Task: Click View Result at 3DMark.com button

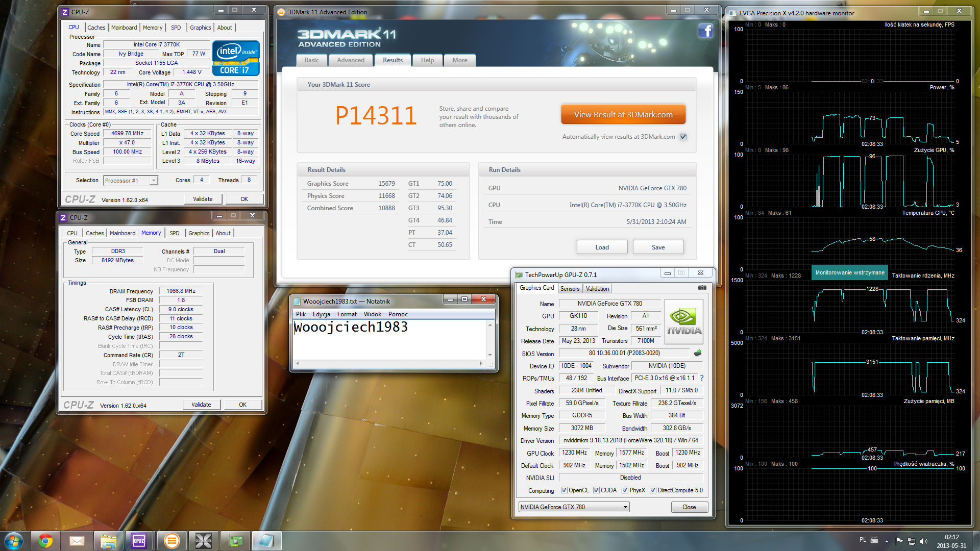Action: (x=623, y=115)
